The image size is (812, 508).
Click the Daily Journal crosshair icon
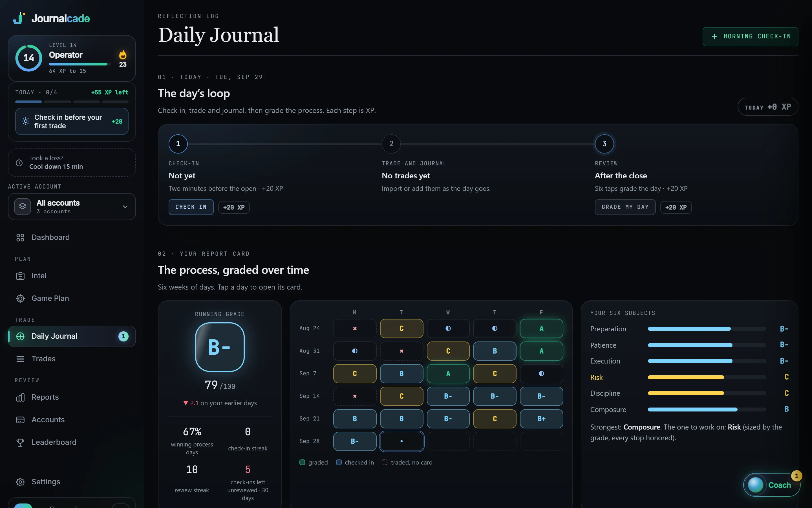[x=20, y=336]
